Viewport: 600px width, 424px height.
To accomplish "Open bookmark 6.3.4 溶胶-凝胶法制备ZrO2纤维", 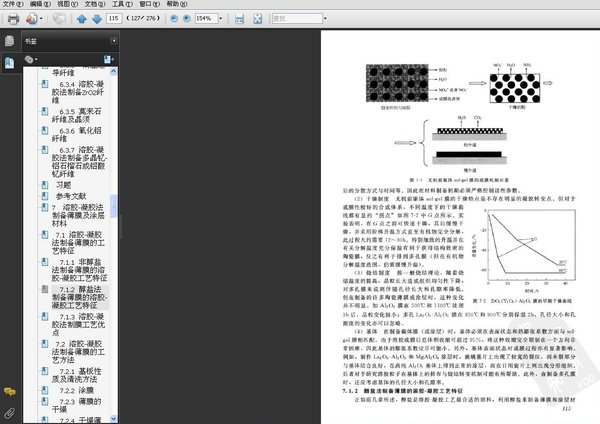I will 78,92.
